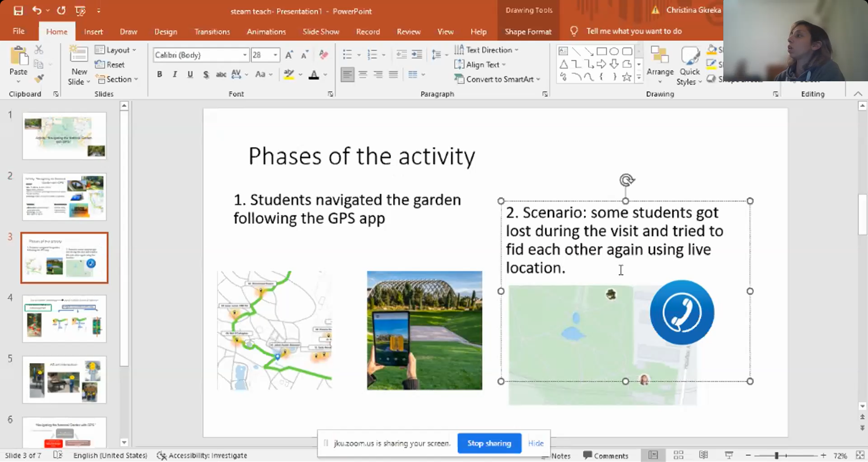Viewport: 868px width, 462px height.
Task: Click the Save icon in title bar
Action: point(18,11)
